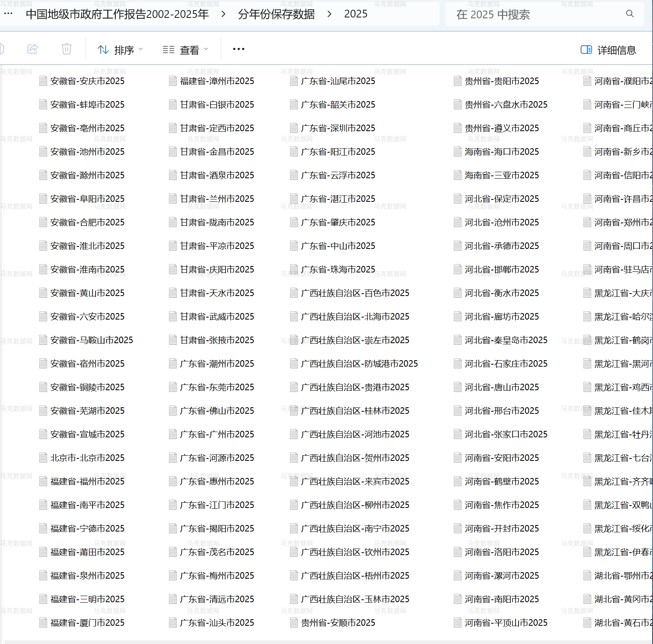
Task: Click the delete (trash) icon
Action: pyautogui.click(x=67, y=49)
